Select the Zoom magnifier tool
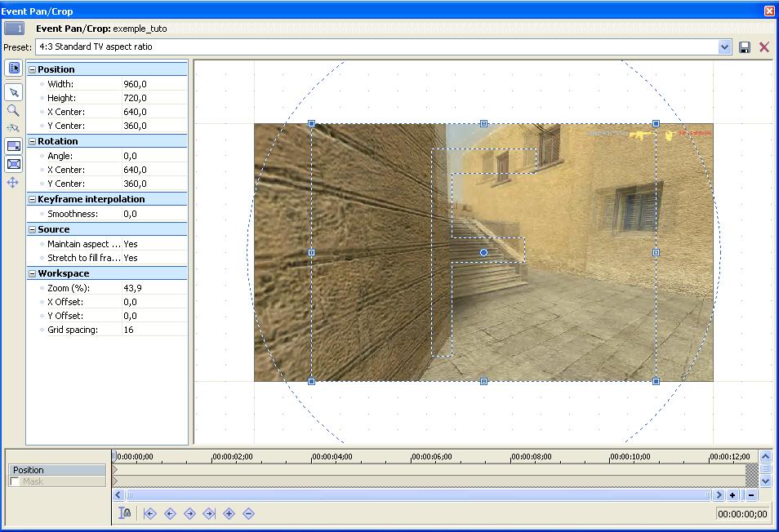779x532 pixels. coord(13,110)
